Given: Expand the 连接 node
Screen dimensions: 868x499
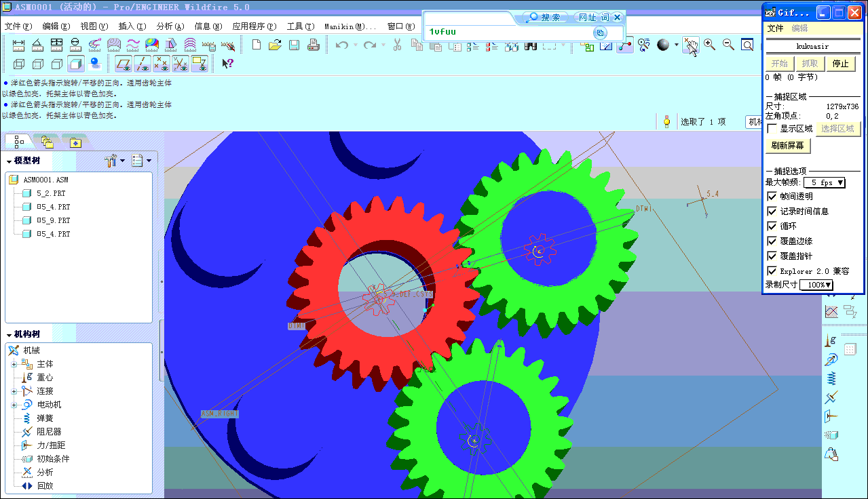Looking at the screenshot, I should (14, 391).
